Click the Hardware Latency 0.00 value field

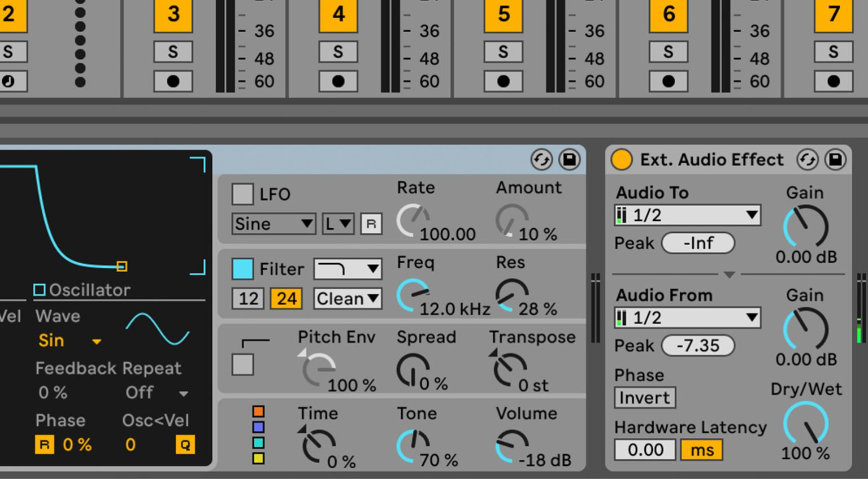click(x=645, y=450)
